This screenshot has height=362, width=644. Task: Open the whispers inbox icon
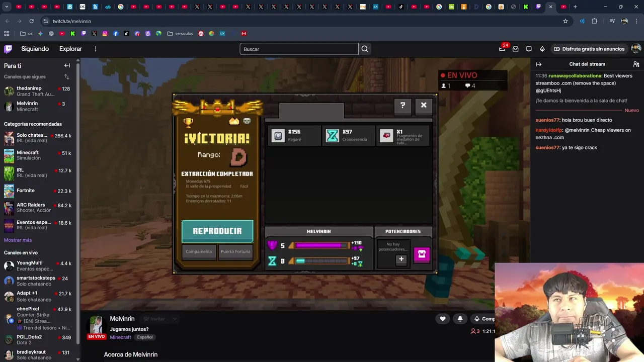coord(516,49)
